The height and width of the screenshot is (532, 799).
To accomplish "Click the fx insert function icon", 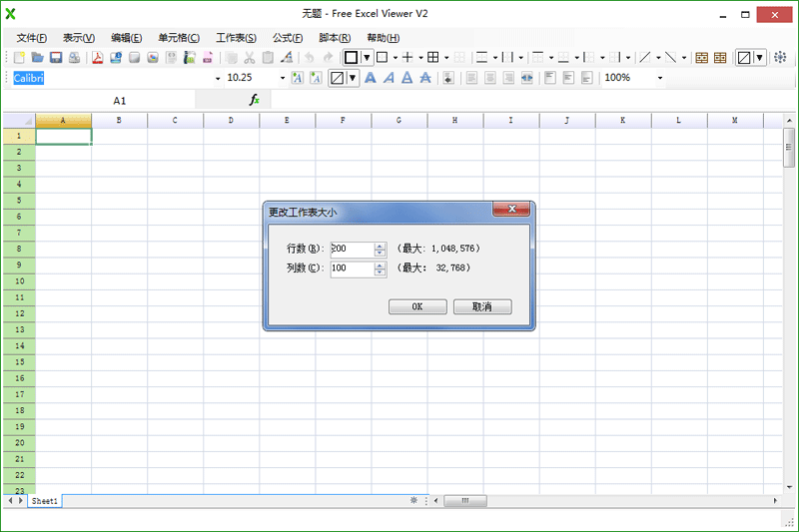I will [255, 100].
